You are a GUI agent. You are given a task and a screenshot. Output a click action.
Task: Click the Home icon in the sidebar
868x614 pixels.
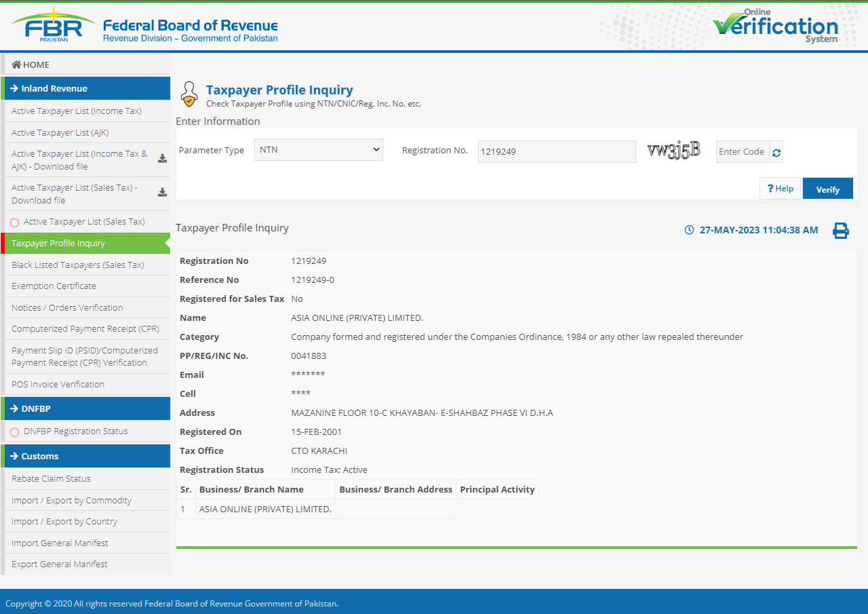17,64
